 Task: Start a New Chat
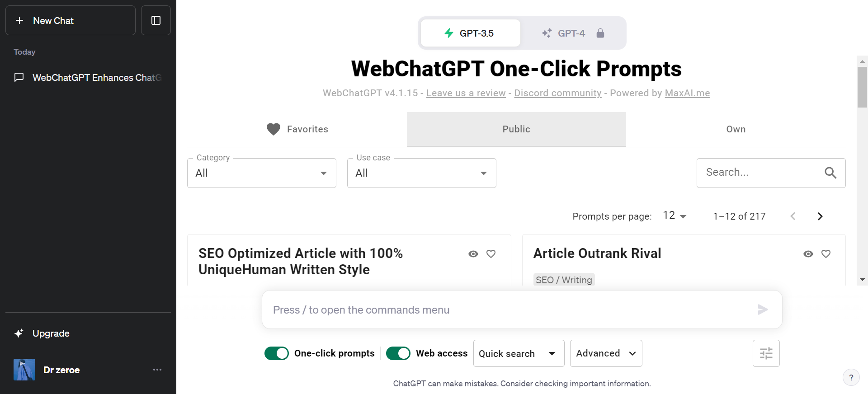point(71,20)
